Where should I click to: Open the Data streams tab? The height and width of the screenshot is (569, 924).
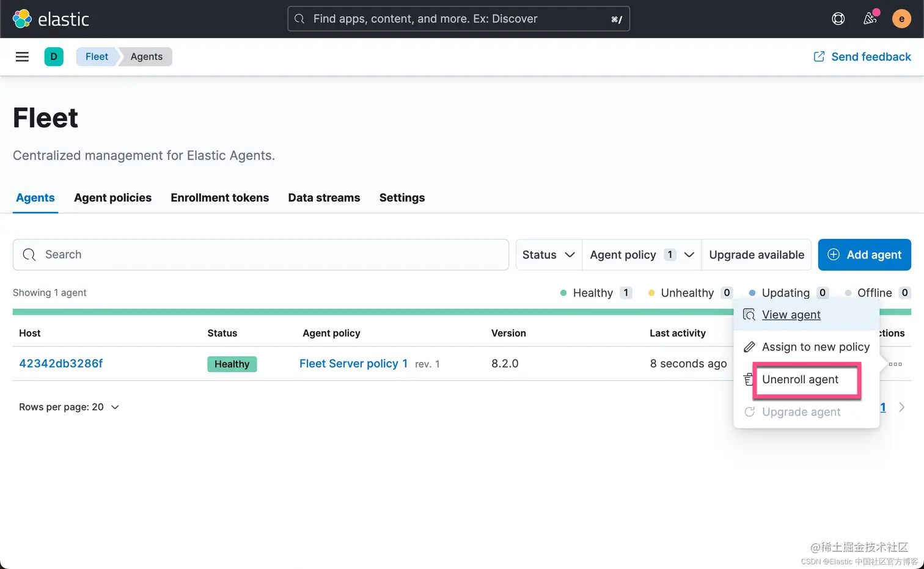[x=324, y=198]
